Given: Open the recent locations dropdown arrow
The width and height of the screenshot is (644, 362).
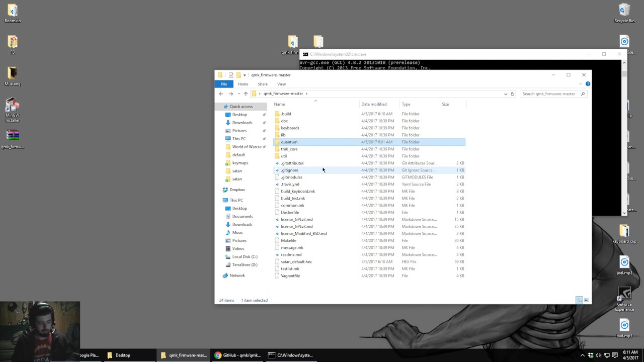Looking at the screenshot, I should [238, 94].
